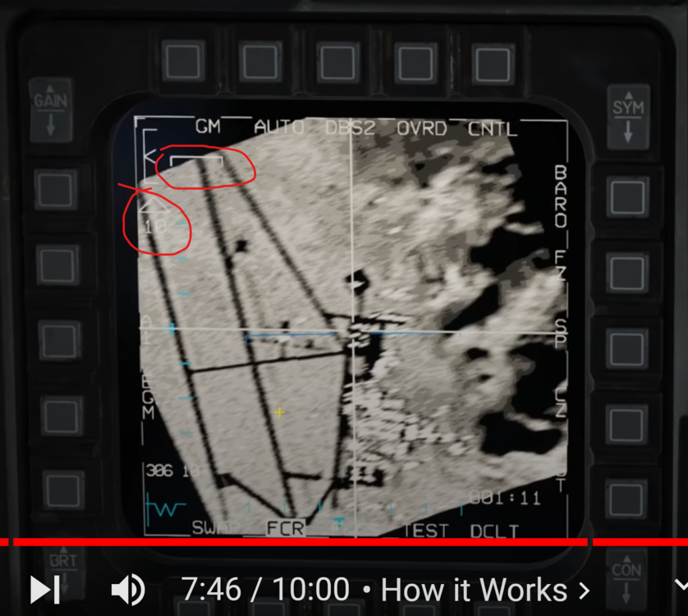Screen dimensions: 688x616
Task: Select the DCLT label
Action: click(x=494, y=531)
